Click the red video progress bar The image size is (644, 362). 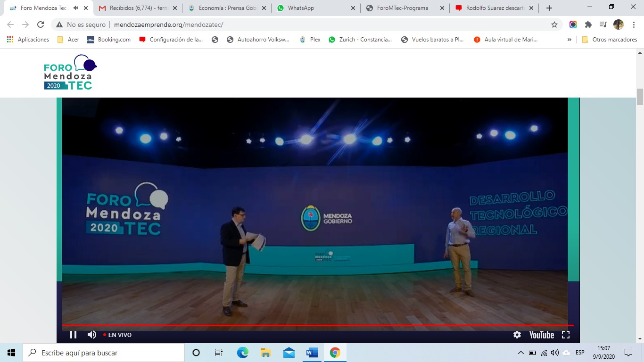318,325
